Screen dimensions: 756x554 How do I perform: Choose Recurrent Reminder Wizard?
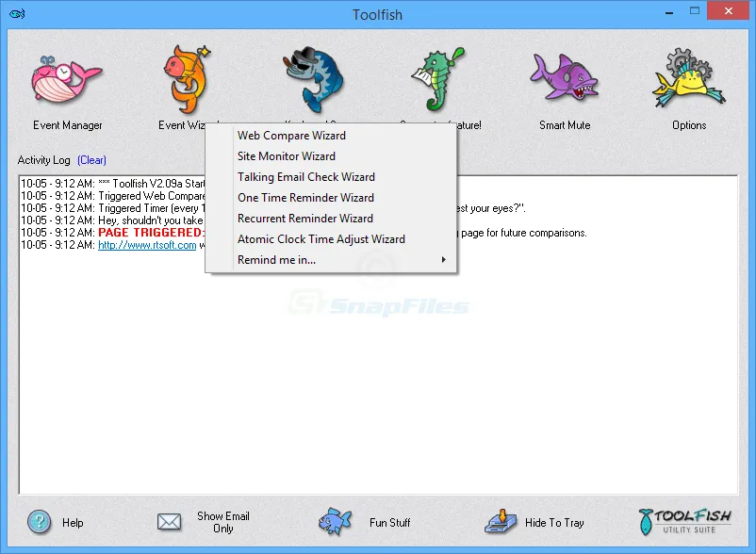(331, 219)
